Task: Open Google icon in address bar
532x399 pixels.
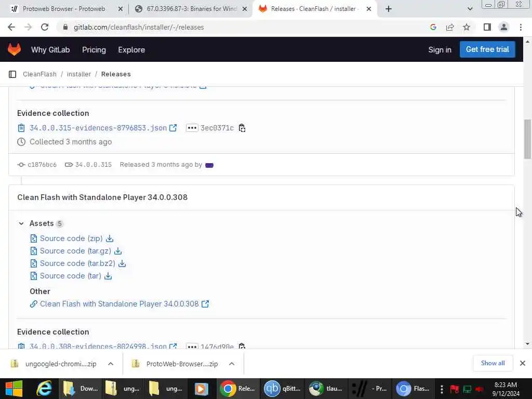Action: 433,27
